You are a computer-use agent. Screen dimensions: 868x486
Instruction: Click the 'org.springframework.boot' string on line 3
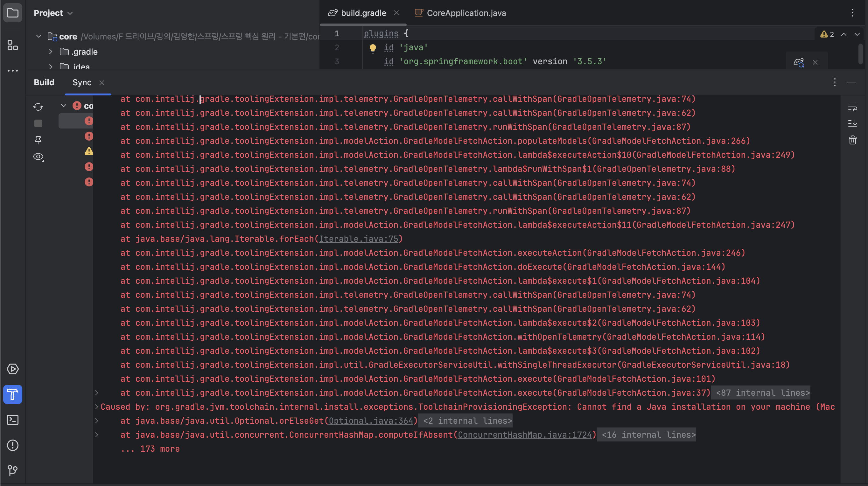(x=463, y=61)
